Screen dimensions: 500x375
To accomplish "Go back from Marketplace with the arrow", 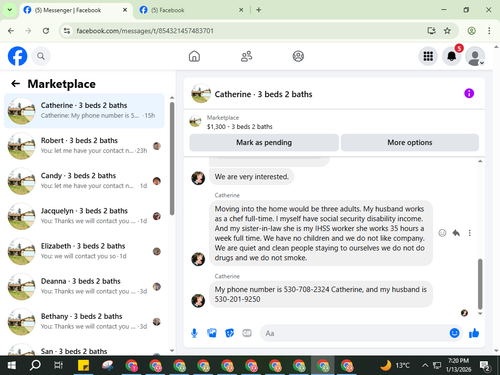I will pos(15,84).
